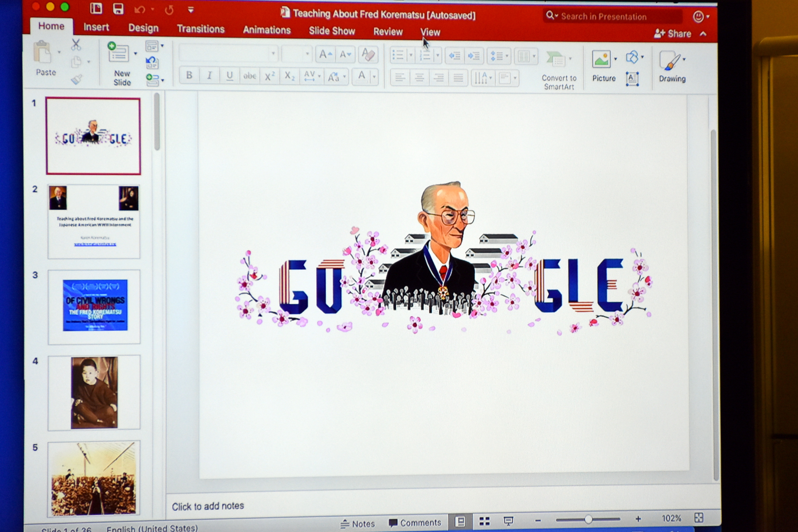
Task: Toggle Italic formatting button
Action: point(209,76)
